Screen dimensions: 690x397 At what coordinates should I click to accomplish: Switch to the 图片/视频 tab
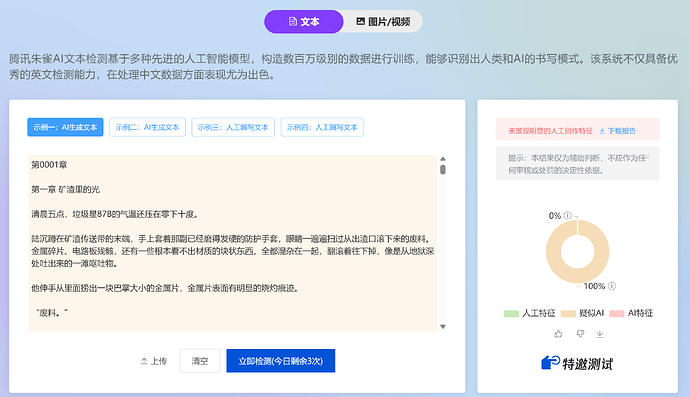pos(383,22)
